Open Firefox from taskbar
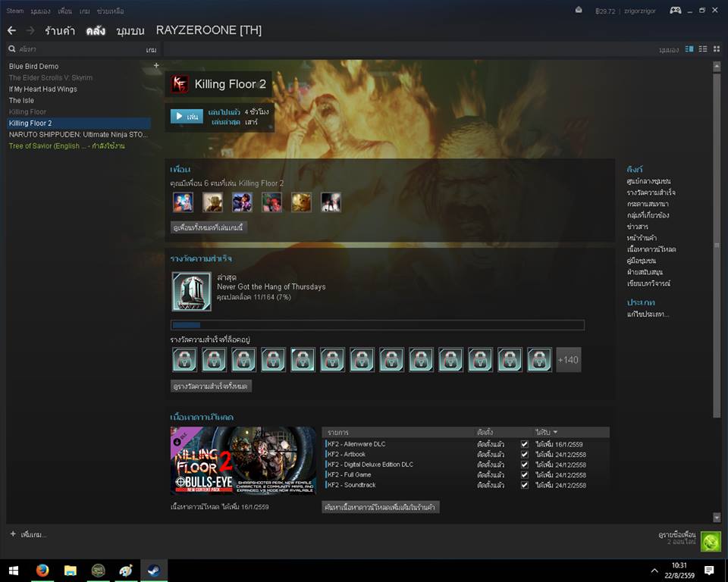The width and height of the screenshot is (728, 582). point(42,571)
